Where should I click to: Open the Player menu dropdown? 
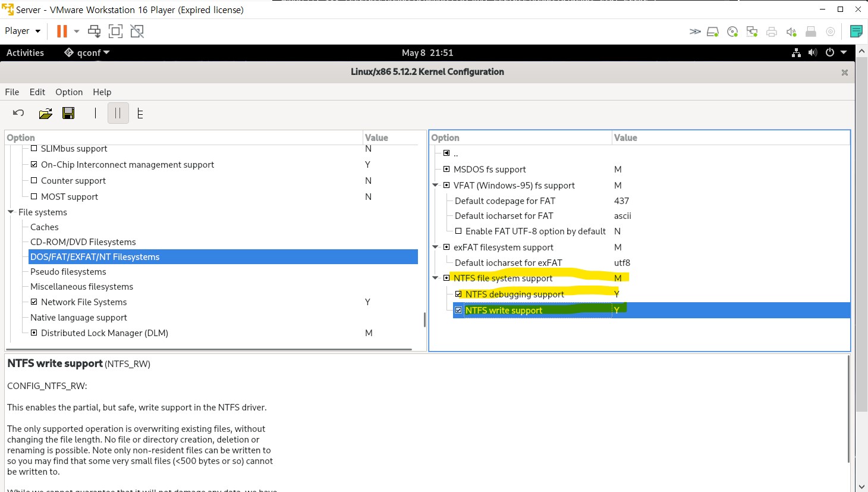[x=23, y=31]
